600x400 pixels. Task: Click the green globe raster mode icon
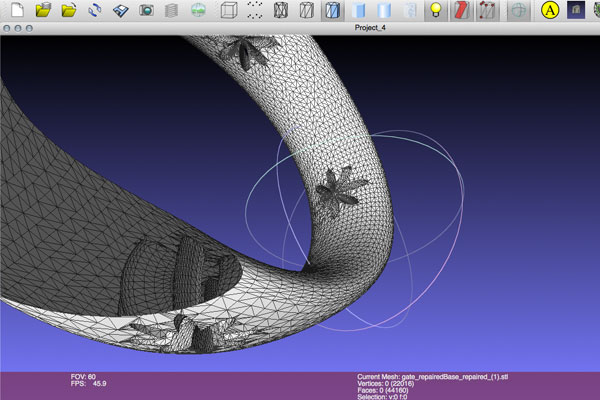[x=198, y=10]
